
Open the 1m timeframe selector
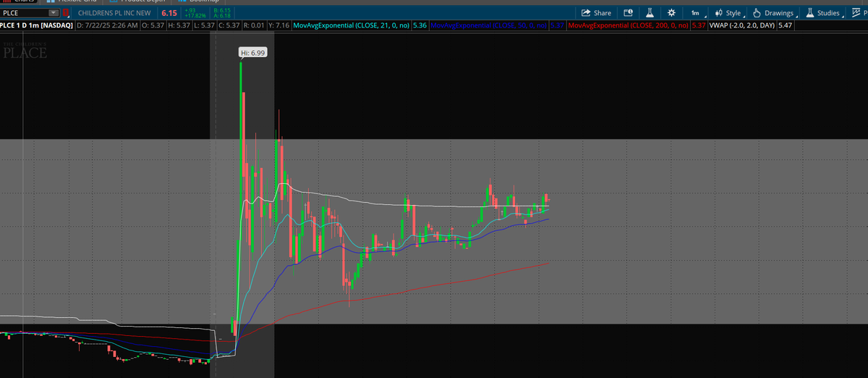click(x=696, y=13)
